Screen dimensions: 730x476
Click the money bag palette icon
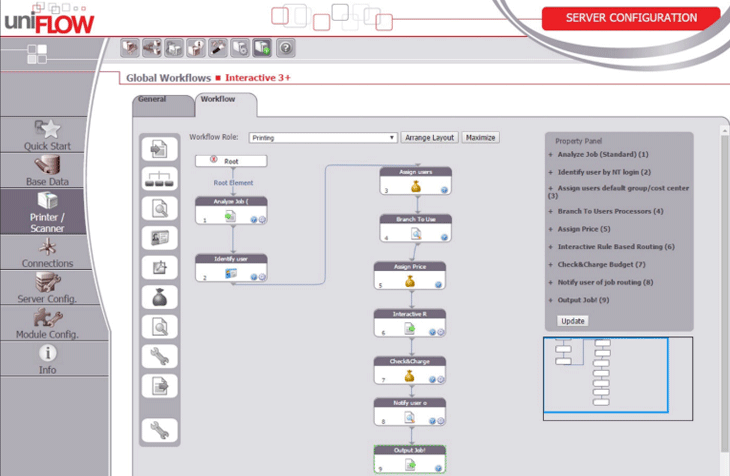tap(159, 297)
